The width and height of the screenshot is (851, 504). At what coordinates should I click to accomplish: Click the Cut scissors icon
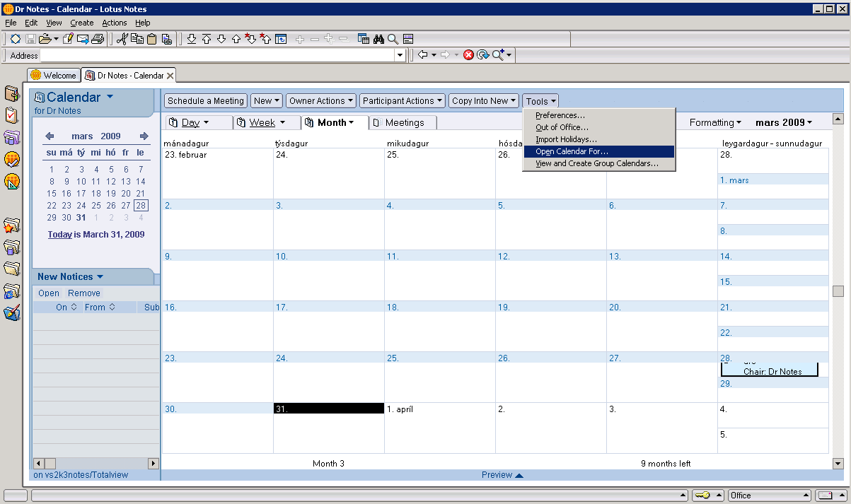click(122, 39)
